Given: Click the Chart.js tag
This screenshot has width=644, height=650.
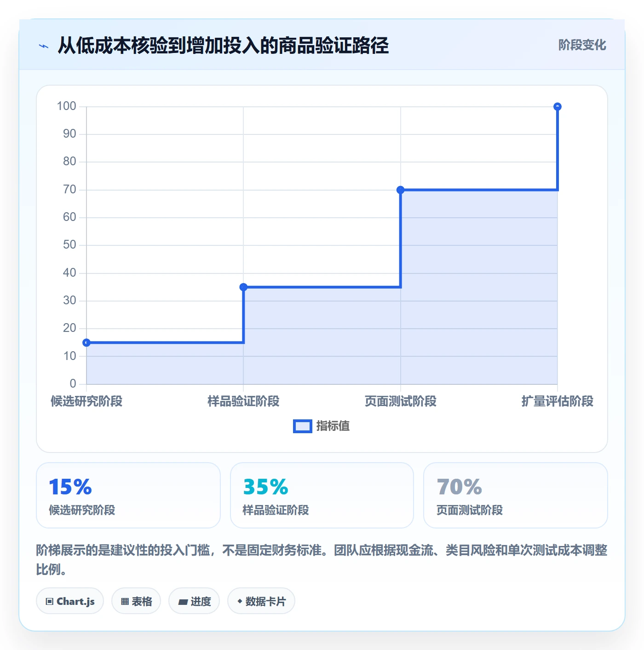Looking at the screenshot, I should (70, 601).
